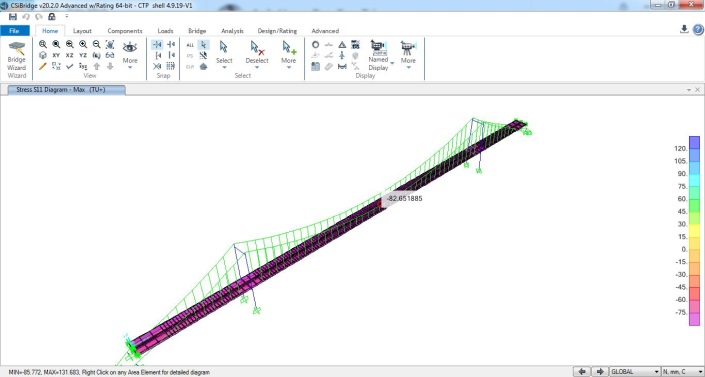Click Select ALL objects
Screen dimensions: 705x377
coord(190,45)
